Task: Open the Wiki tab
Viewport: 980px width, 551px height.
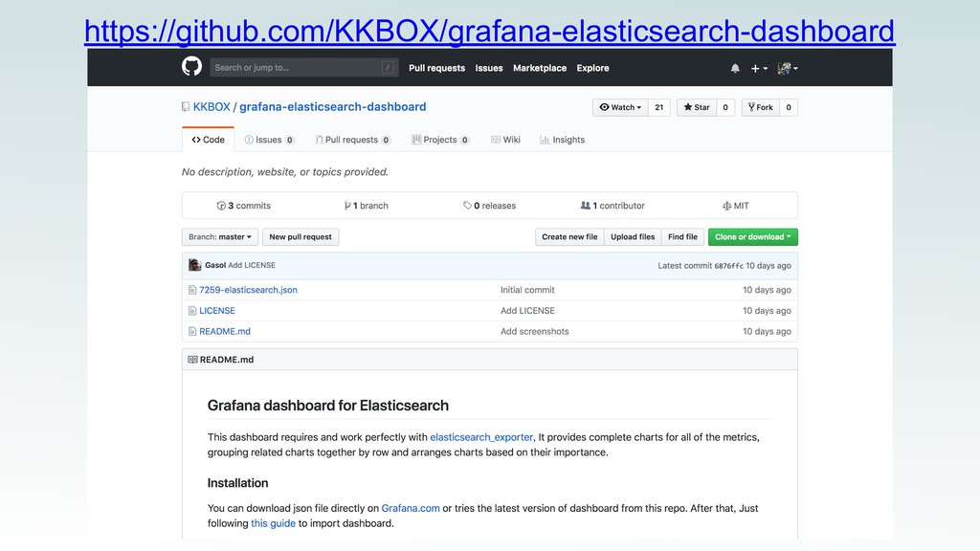Action: [505, 140]
